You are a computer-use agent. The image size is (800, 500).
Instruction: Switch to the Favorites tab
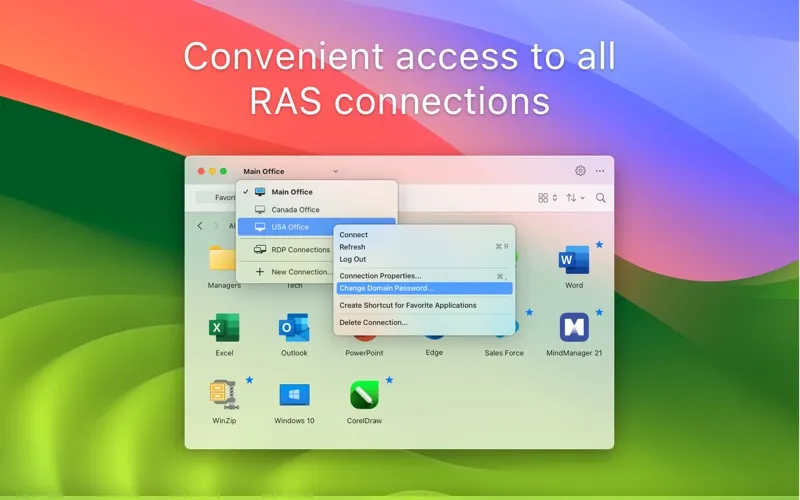[217, 197]
